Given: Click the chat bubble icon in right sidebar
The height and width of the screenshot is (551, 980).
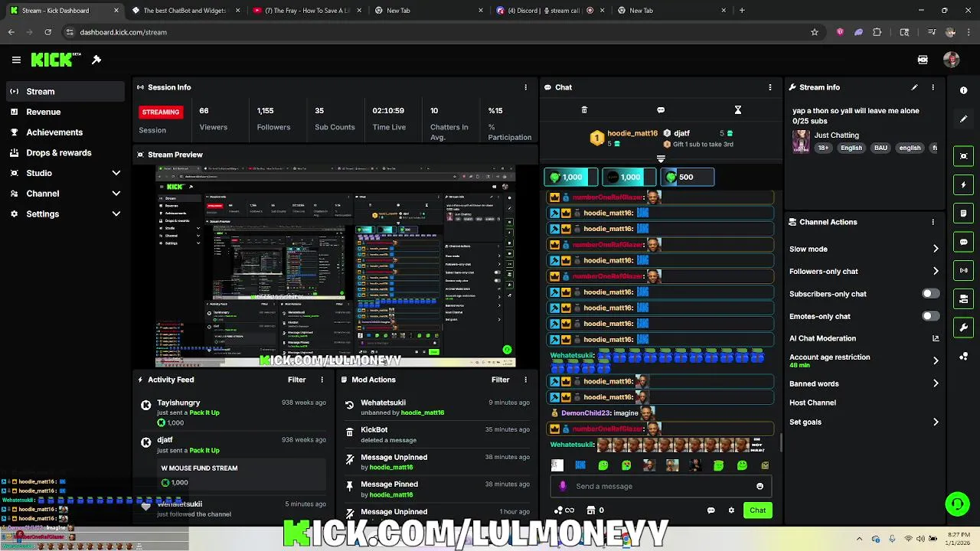Looking at the screenshot, I should point(964,242).
